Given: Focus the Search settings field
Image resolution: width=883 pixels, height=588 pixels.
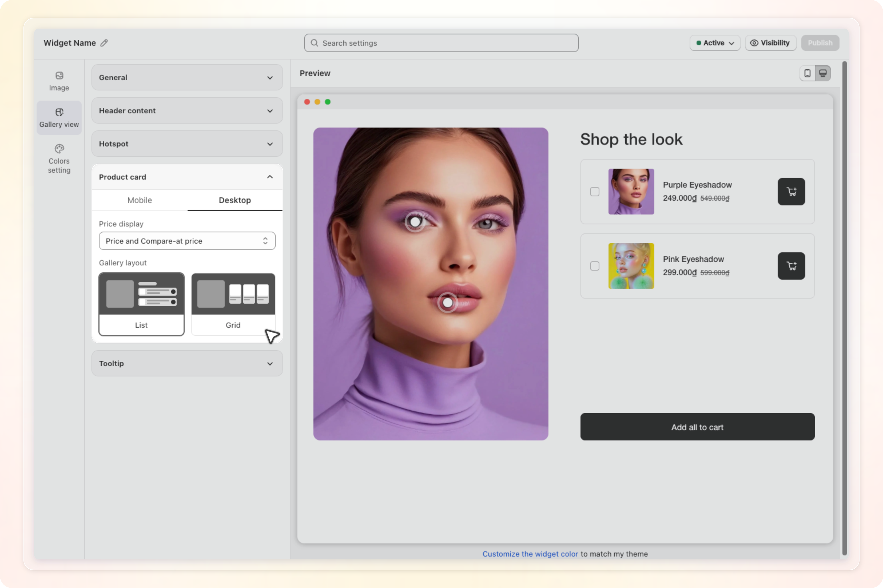Looking at the screenshot, I should [x=441, y=43].
